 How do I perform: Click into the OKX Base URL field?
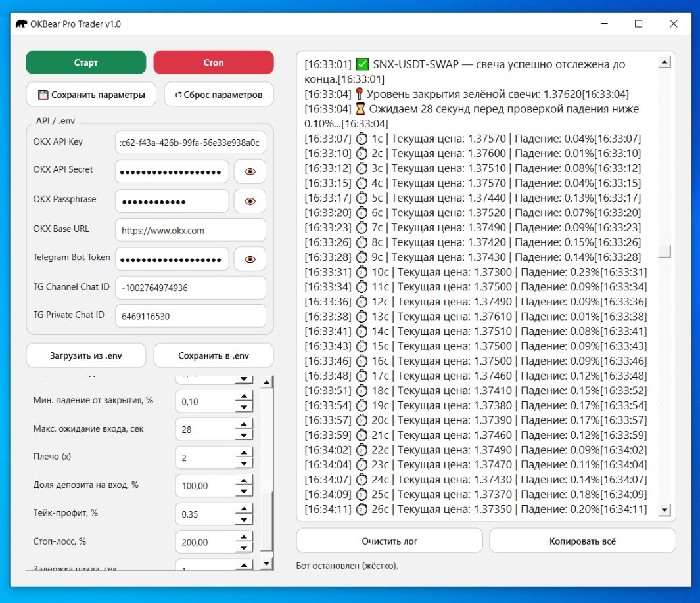coord(190,231)
